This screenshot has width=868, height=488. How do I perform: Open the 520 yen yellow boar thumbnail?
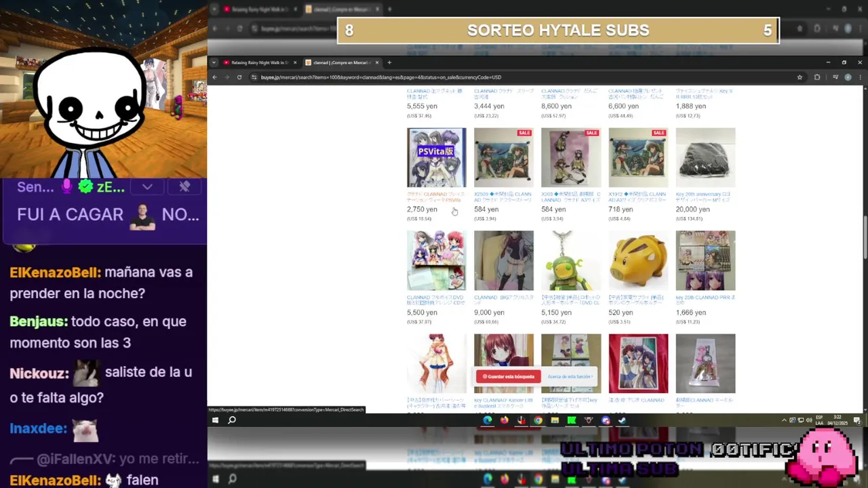click(x=638, y=260)
